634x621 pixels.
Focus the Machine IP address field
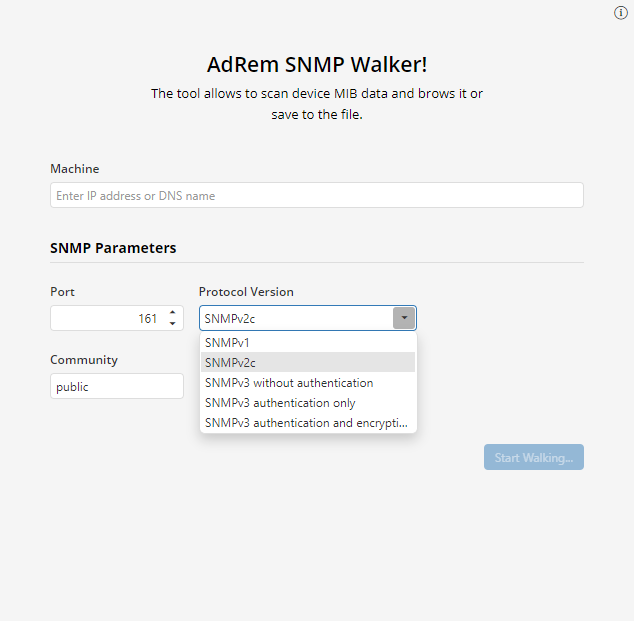316,195
